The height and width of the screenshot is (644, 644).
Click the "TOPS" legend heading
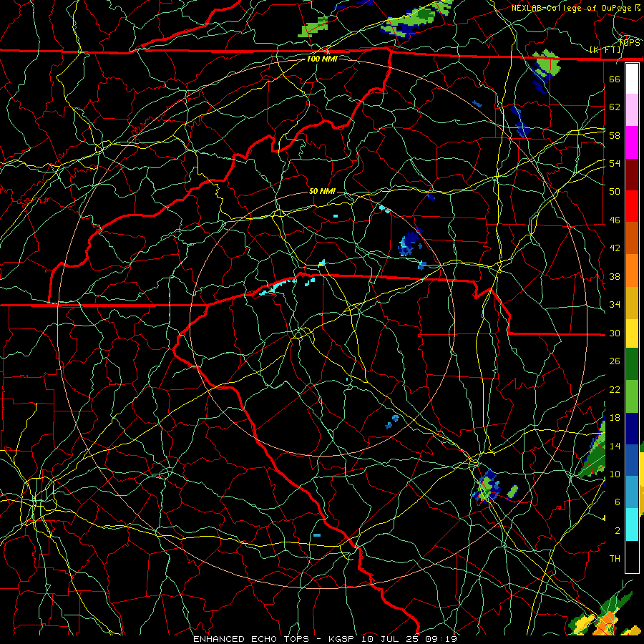click(x=630, y=43)
